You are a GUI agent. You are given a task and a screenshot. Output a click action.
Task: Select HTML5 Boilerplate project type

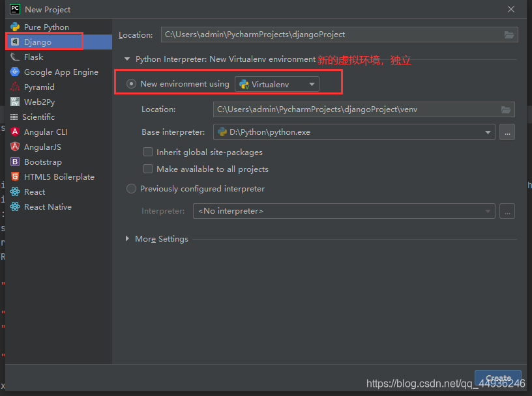coord(59,177)
